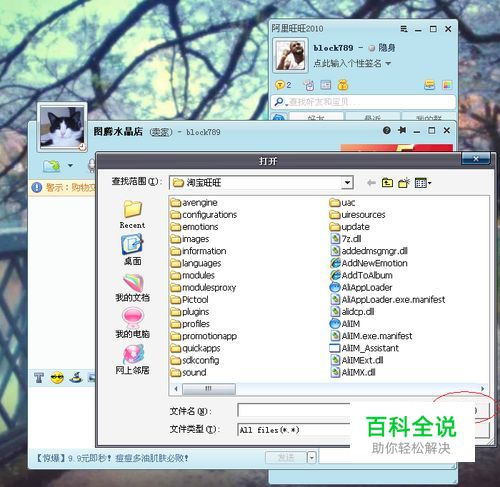Click the send file icon in chat toolbar
500x487 pixels.
51,165
